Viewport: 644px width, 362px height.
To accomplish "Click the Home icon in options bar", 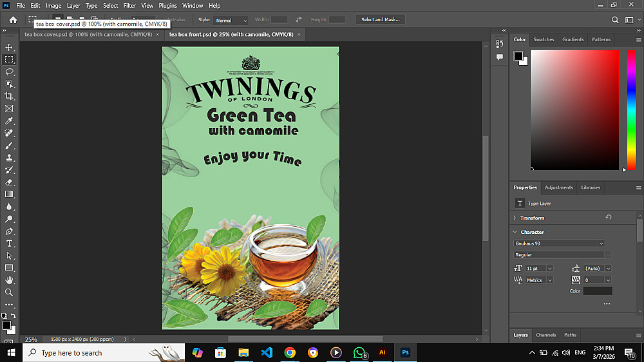I will pyautogui.click(x=13, y=20).
